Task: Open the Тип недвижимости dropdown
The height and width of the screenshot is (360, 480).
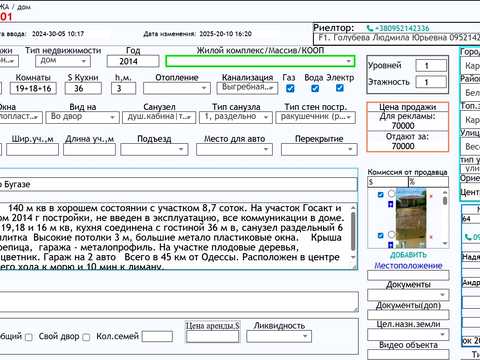Action: point(63,61)
